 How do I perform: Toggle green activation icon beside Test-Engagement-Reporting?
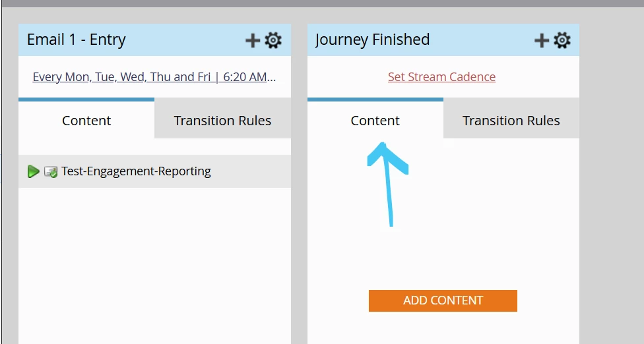(33, 171)
